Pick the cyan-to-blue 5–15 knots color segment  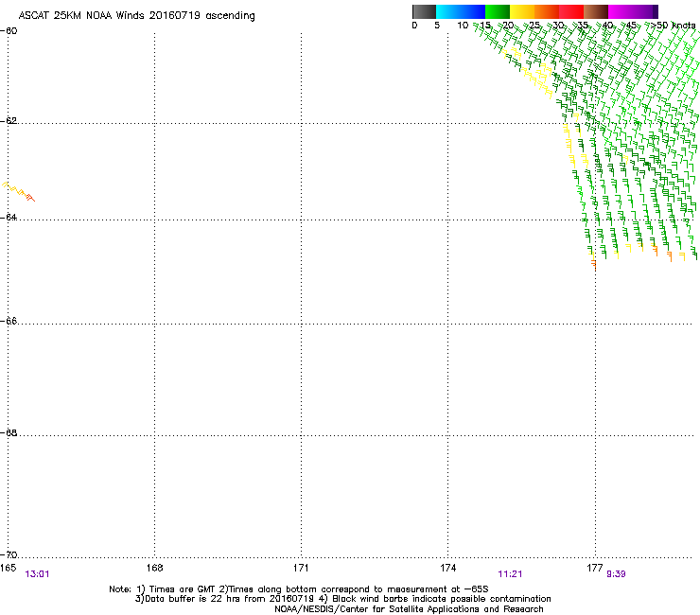pos(461,11)
